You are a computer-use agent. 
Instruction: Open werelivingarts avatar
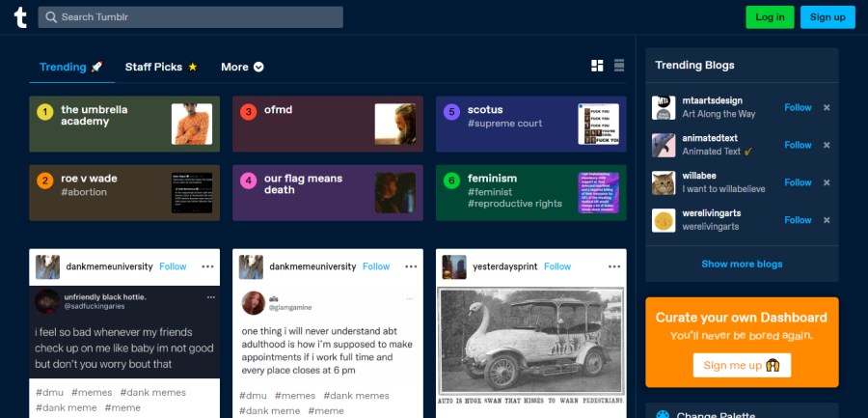[664, 221]
